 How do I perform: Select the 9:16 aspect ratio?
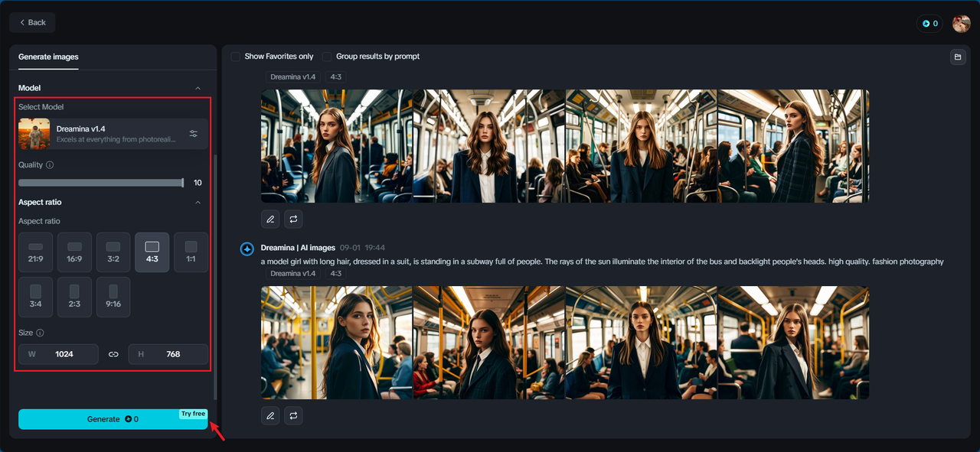113,297
